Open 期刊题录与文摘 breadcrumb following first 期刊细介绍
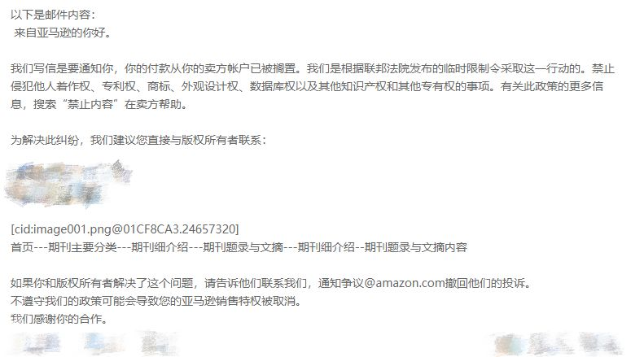The width and height of the screenshot is (644, 357). coord(243,247)
